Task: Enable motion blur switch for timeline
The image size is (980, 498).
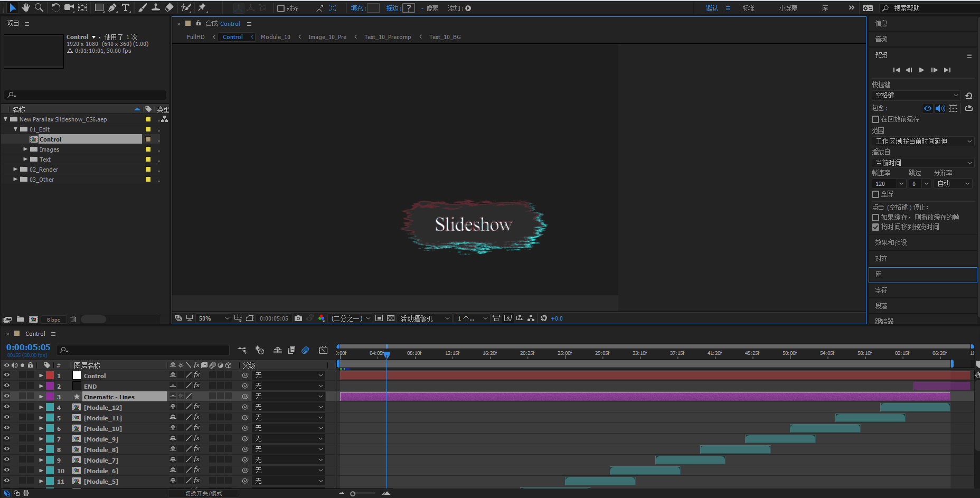Action: [x=305, y=350]
